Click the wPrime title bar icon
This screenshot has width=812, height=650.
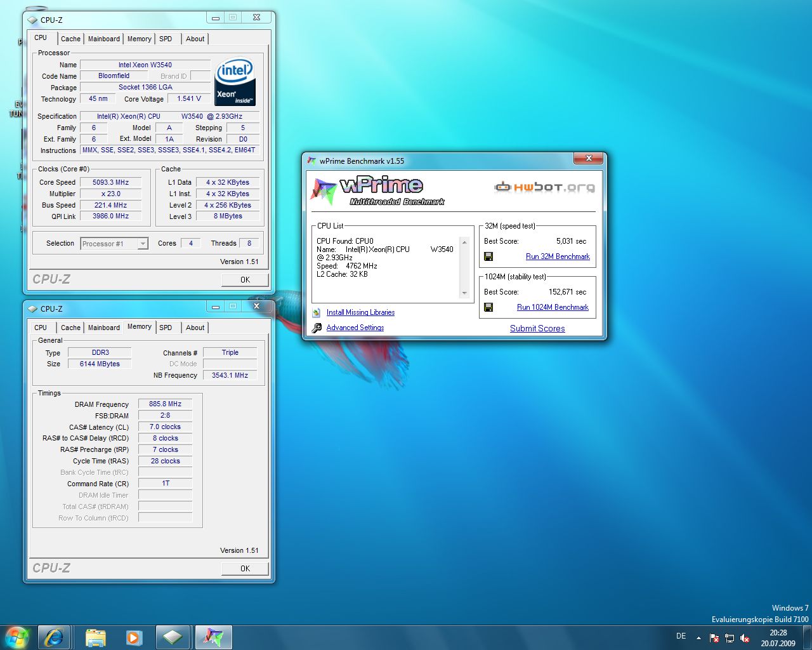coord(312,161)
